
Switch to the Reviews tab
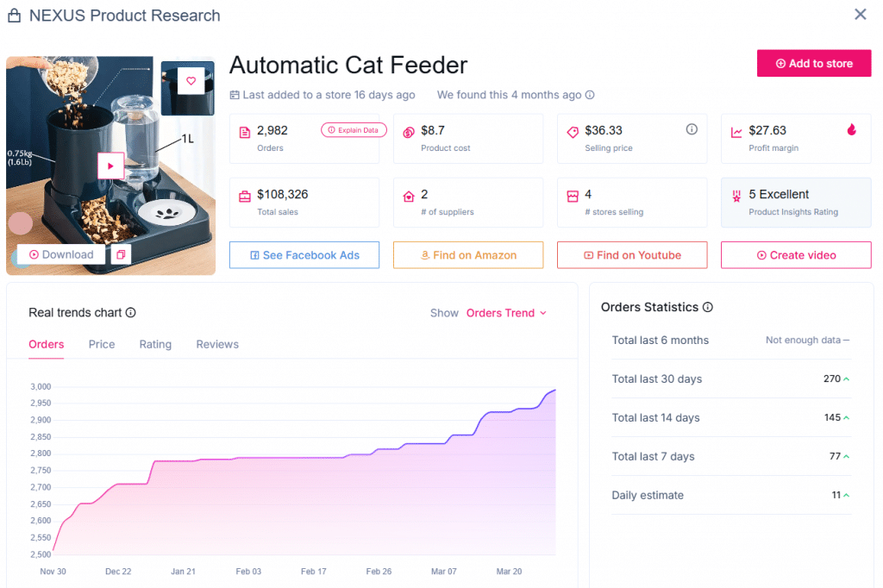click(x=216, y=344)
